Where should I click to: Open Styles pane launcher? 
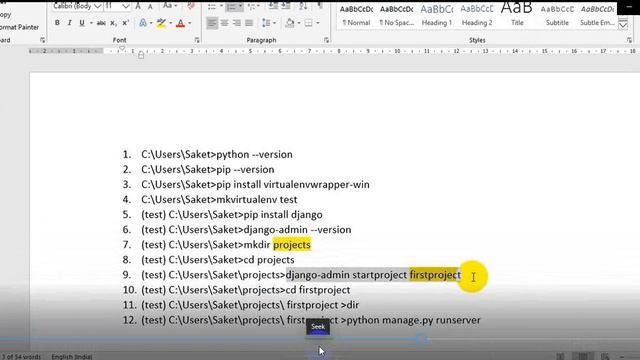coord(629,40)
